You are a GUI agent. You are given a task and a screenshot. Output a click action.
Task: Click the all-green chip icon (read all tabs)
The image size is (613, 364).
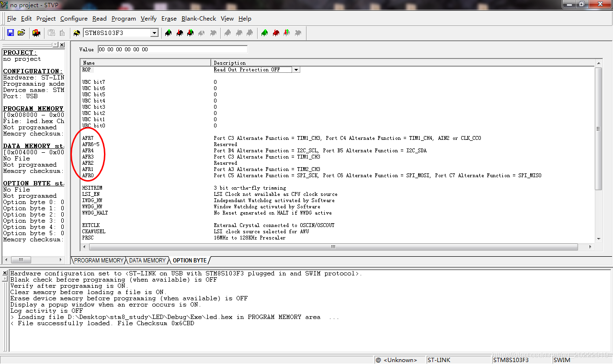(x=264, y=33)
